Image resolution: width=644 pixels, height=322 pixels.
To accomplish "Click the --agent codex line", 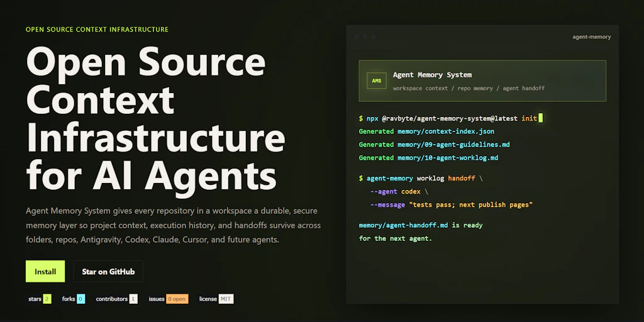I will [399, 191].
